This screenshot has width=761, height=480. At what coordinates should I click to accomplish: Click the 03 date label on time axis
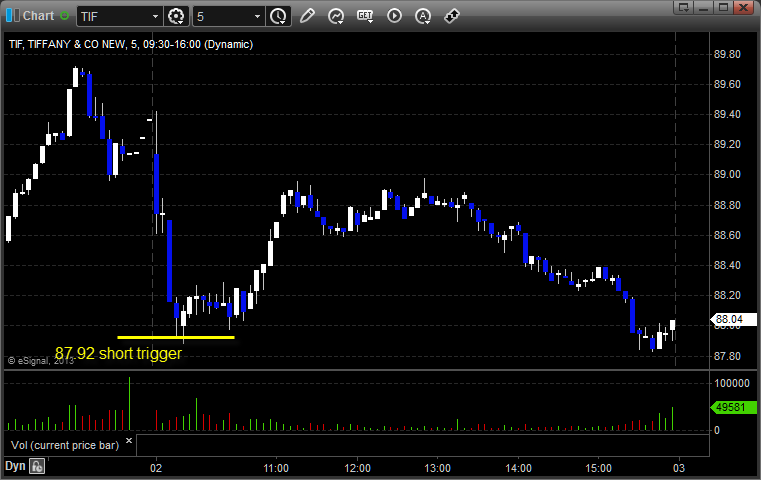[x=678, y=468]
